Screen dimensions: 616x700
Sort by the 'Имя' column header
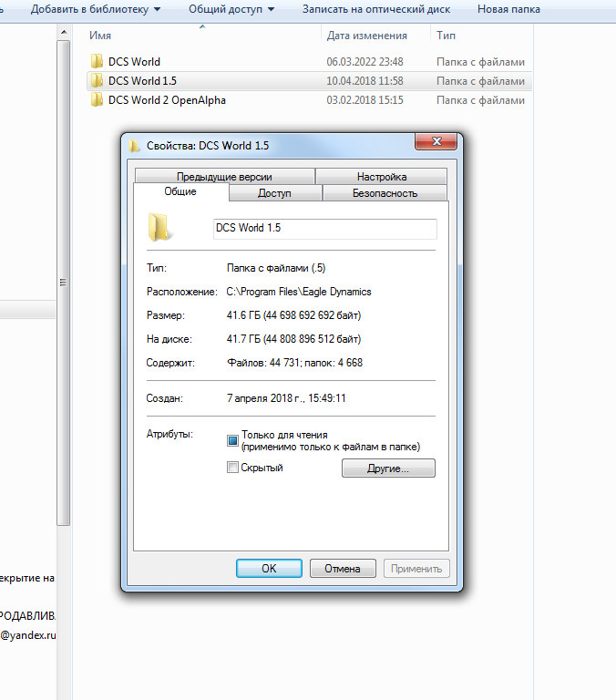tap(100, 36)
